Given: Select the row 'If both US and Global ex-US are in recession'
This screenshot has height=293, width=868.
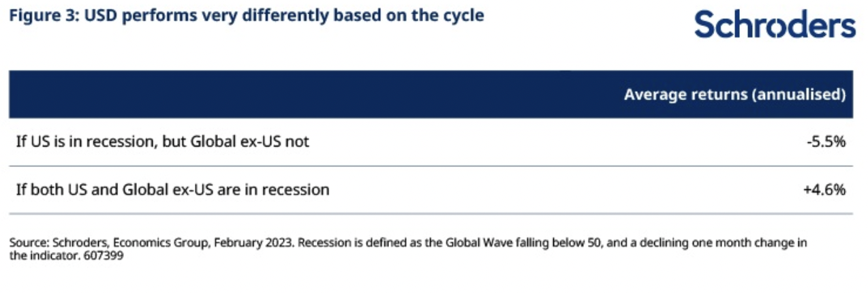Looking at the screenshot, I should point(172,189).
